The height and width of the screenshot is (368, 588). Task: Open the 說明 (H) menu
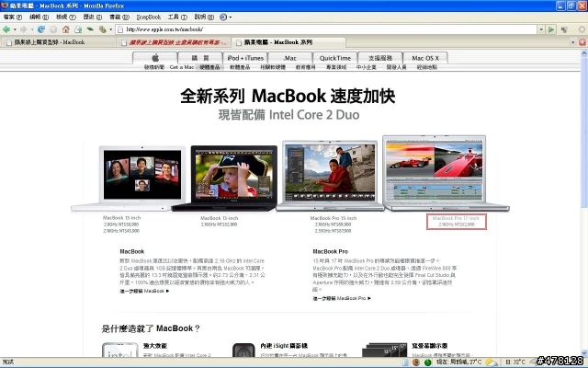[x=204, y=17]
